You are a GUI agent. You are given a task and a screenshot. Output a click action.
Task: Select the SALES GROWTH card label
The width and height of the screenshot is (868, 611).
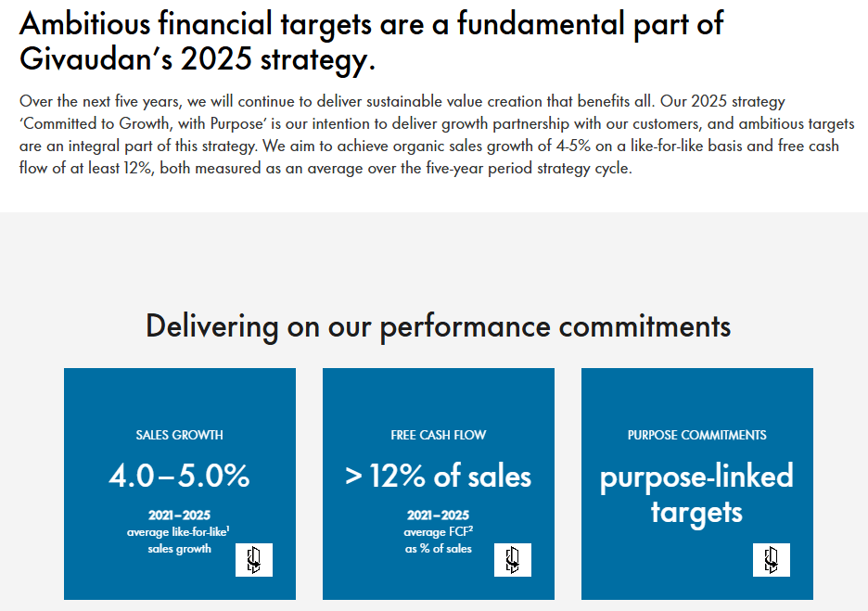(x=179, y=435)
